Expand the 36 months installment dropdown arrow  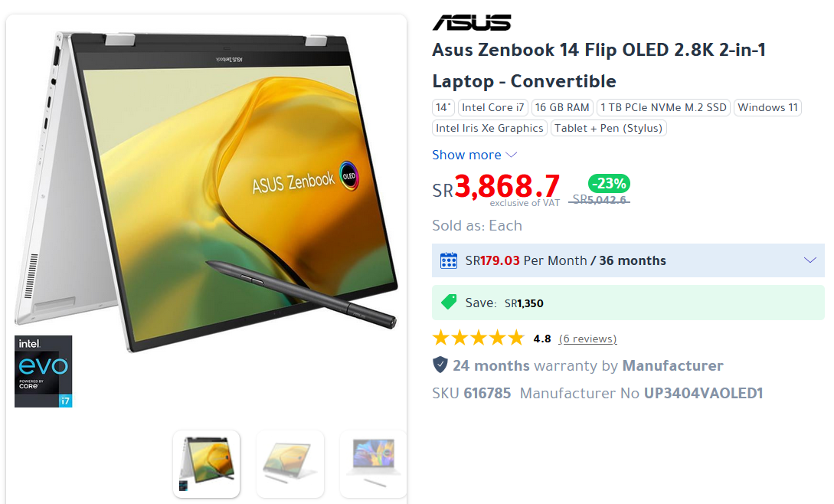810,260
